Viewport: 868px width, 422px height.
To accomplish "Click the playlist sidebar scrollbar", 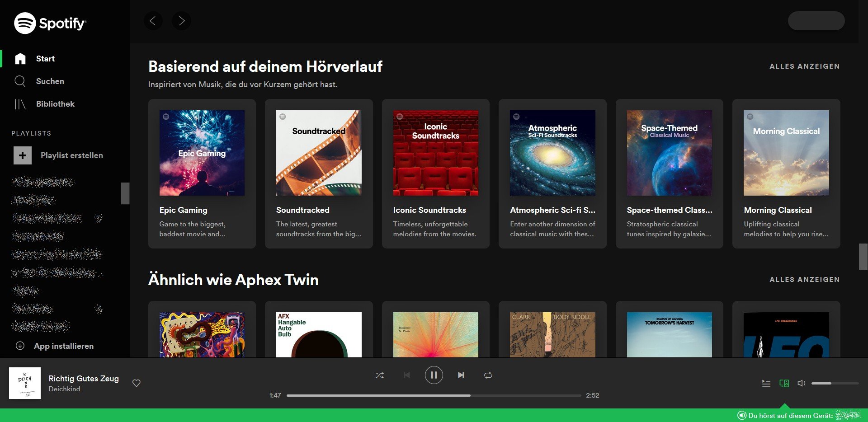I will coord(125,193).
